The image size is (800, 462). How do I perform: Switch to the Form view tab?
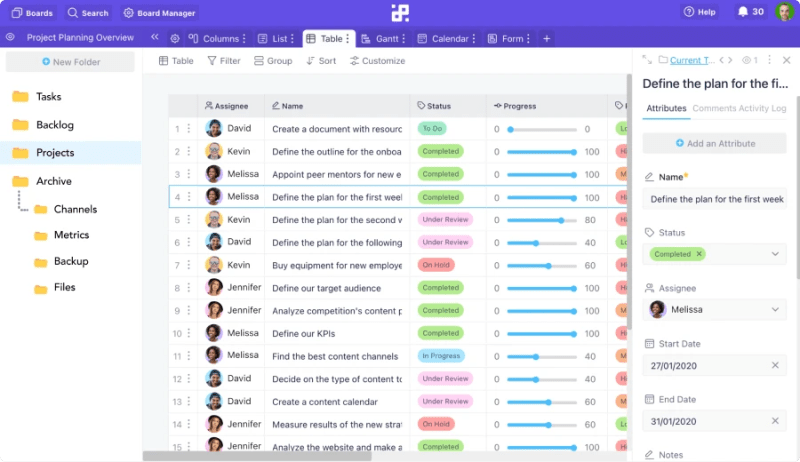click(x=506, y=39)
